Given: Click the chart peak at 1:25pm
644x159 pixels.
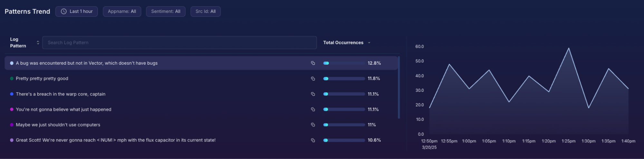Looking at the screenshot, I should (x=569, y=48).
